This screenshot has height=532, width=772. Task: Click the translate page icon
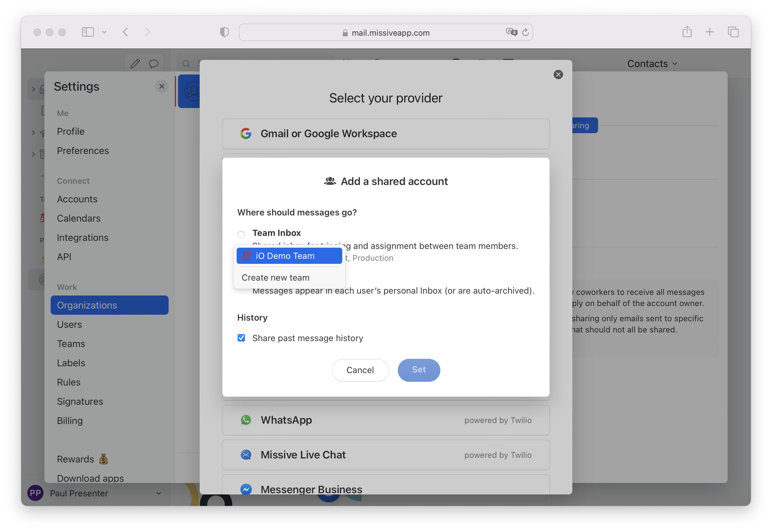pos(511,32)
